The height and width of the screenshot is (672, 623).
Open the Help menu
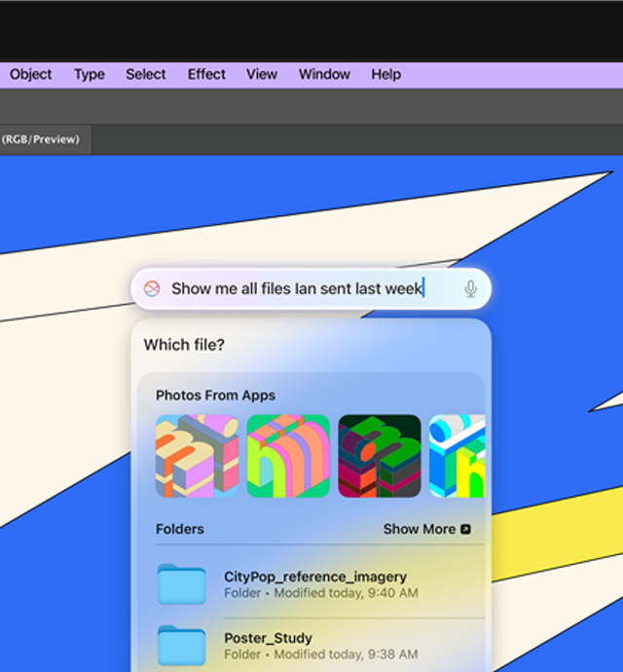[385, 74]
